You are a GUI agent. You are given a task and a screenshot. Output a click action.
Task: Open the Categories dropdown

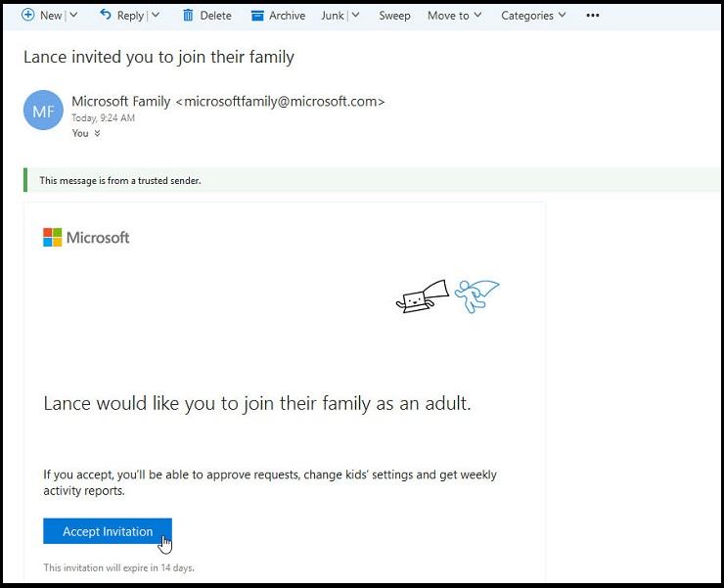tap(533, 16)
